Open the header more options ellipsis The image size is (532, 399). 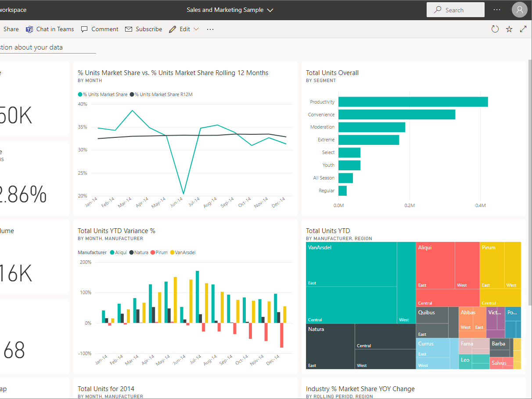point(497,10)
